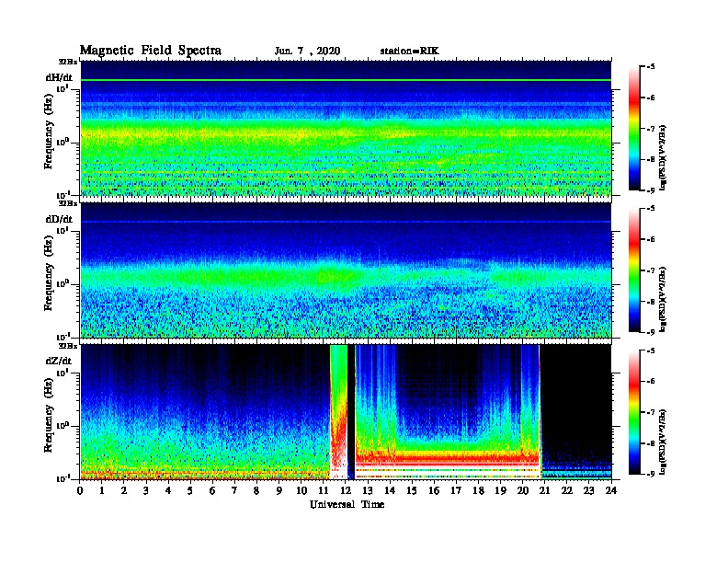
Task: Click the 'Magnetic Field Spectra' title
Action: [151, 51]
